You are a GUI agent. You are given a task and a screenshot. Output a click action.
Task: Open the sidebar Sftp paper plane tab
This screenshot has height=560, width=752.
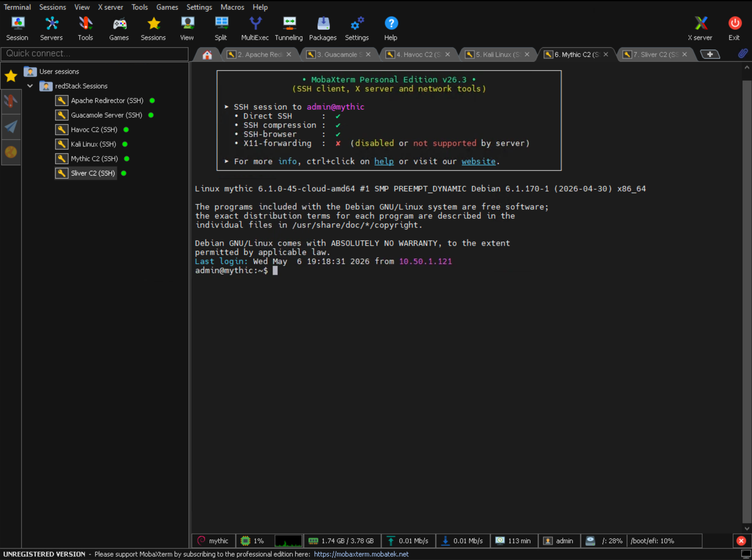click(11, 127)
